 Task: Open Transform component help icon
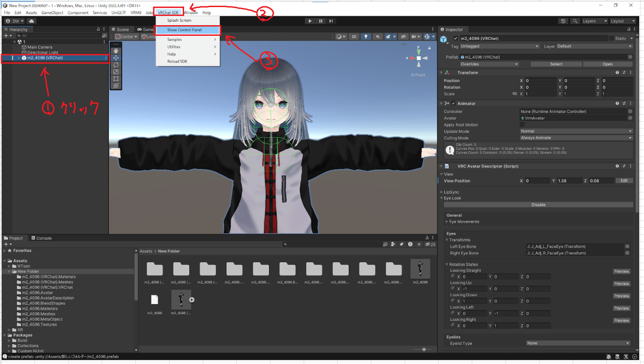[618, 72]
